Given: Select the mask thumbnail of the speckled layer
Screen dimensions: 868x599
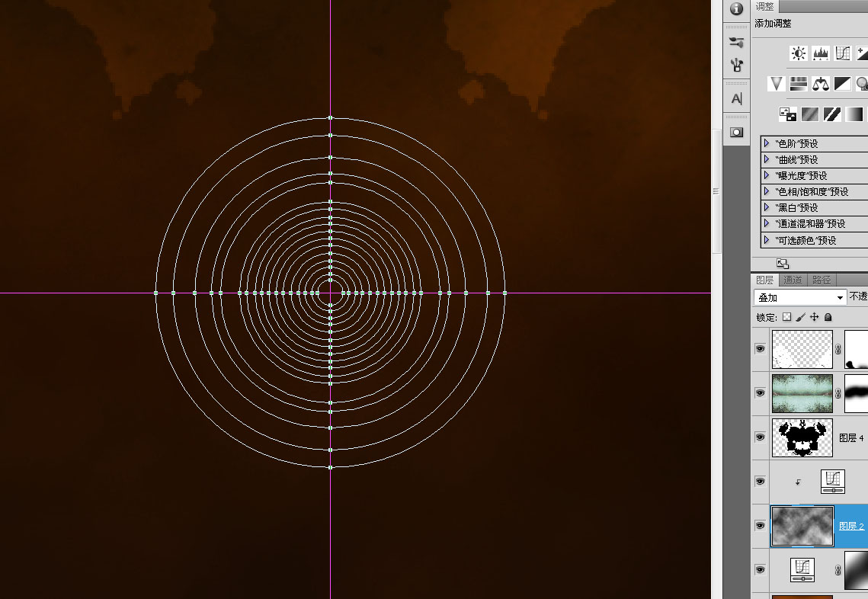Looking at the screenshot, I should pyautogui.click(x=857, y=349).
